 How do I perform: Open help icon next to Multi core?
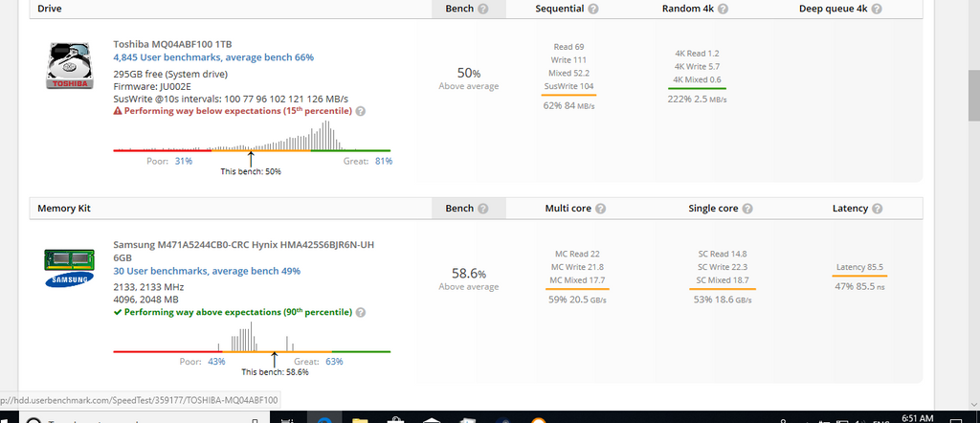coord(601,209)
